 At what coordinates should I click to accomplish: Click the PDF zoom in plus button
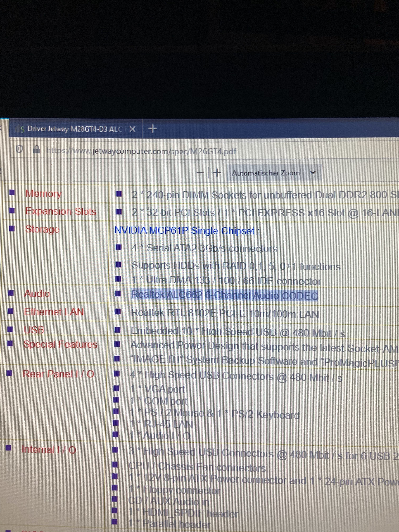coord(217,173)
